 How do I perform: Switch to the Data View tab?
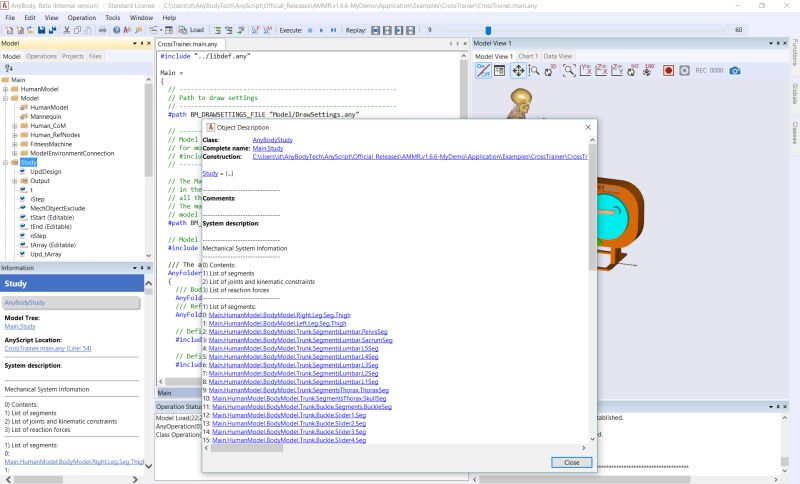coord(557,56)
